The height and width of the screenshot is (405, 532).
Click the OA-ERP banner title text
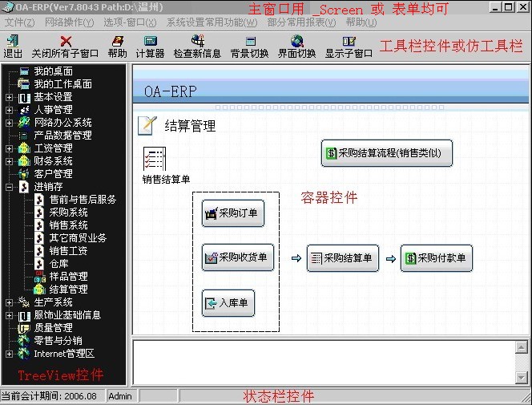[x=171, y=91]
